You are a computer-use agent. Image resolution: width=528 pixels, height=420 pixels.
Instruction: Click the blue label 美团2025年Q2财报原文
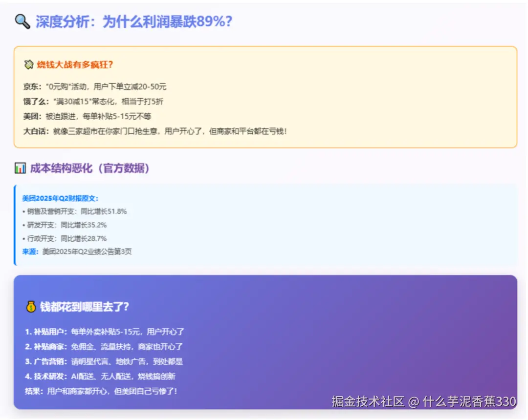[x=60, y=198]
